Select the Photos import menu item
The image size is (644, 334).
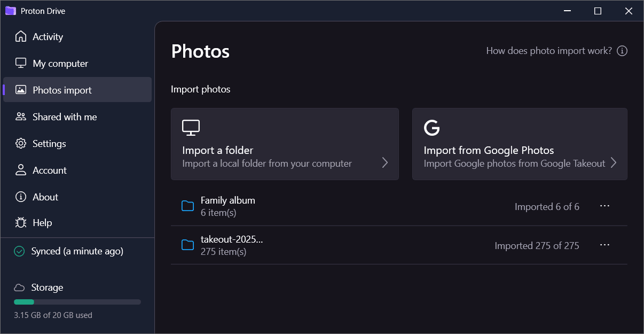pyautogui.click(x=62, y=90)
